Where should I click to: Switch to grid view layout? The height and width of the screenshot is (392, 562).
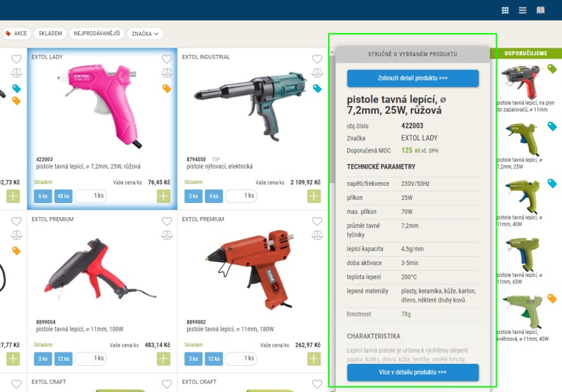(505, 10)
